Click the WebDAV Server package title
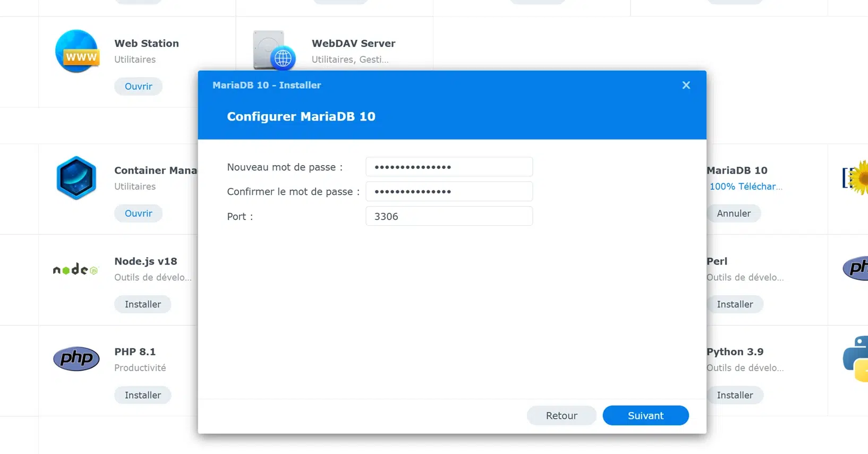Image resolution: width=868 pixels, height=454 pixels. (353, 44)
